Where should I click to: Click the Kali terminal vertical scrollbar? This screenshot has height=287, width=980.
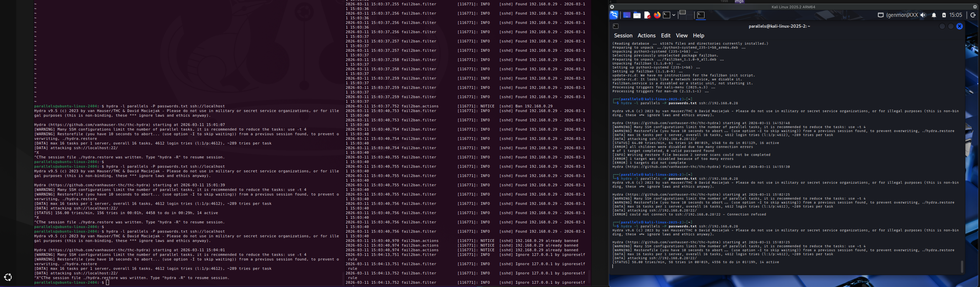[x=962, y=266]
